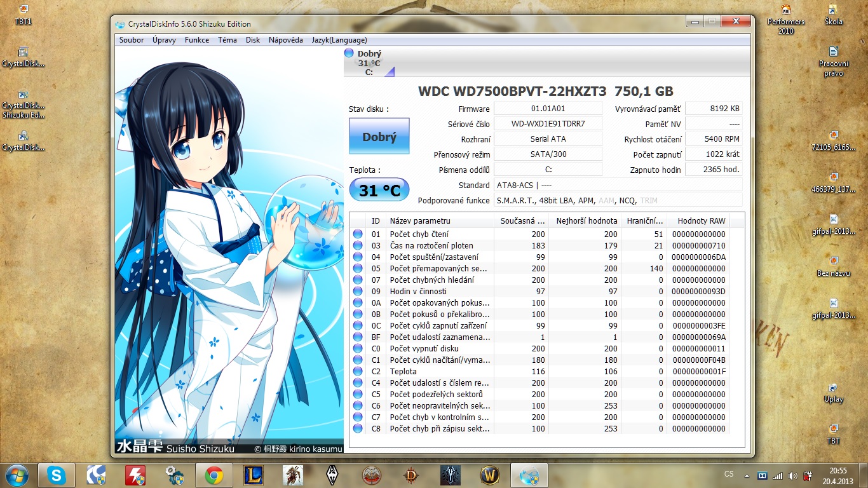Open the Disk menu
Image resolution: width=868 pixels, height=488 pixels.
point(253,40)
